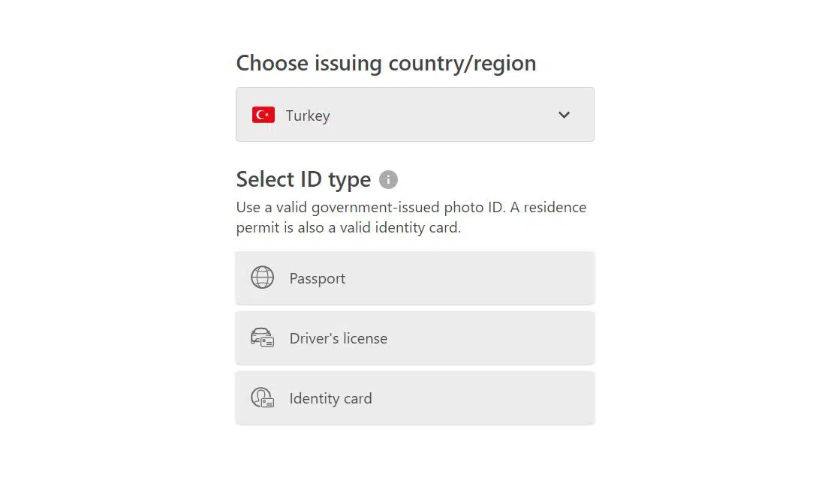This screenshot has width=825, height=504.
Task: Click the Select ID type heading
Action: pyautogui.click(x=303, y=180)
